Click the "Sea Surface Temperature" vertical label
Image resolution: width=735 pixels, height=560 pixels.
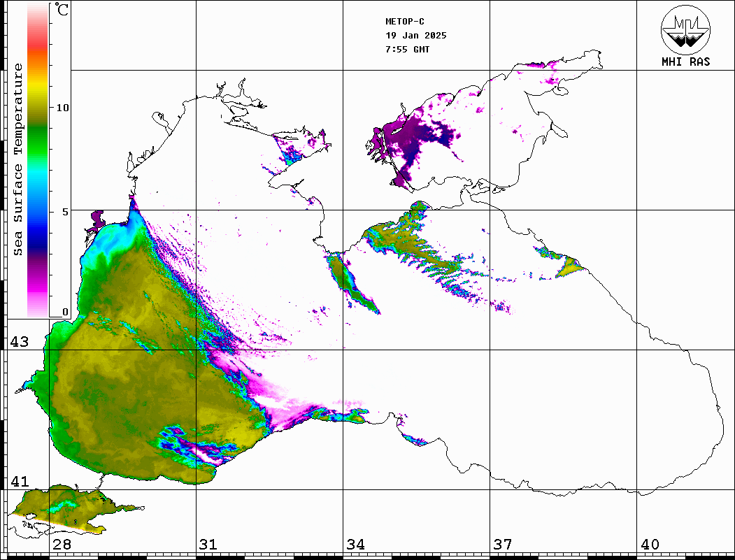[17, 160]
